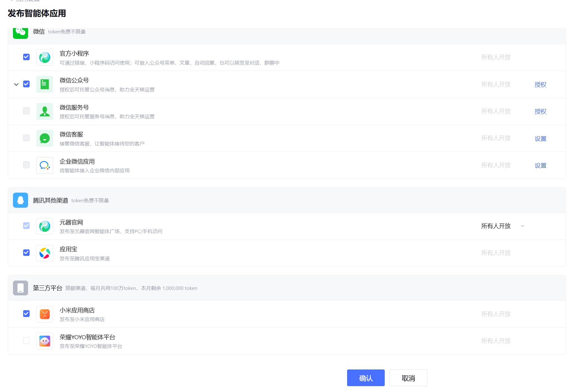Click the 微信服务号 person icon
This screenshot has height=392, width=572.
(45, 111)
